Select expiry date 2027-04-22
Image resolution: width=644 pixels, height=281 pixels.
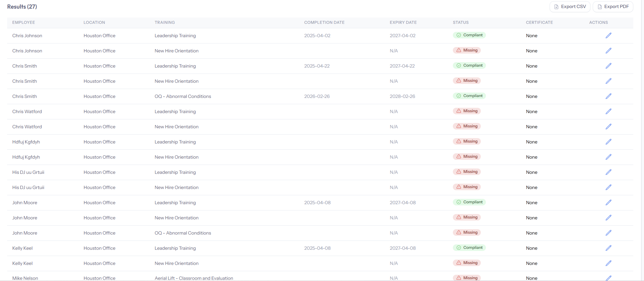(x=402, y=66)
